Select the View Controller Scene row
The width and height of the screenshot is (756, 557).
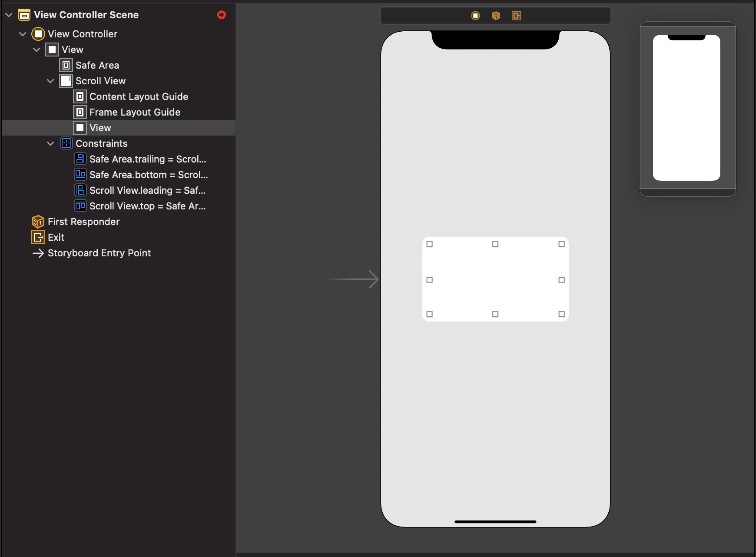coord(119,15)
